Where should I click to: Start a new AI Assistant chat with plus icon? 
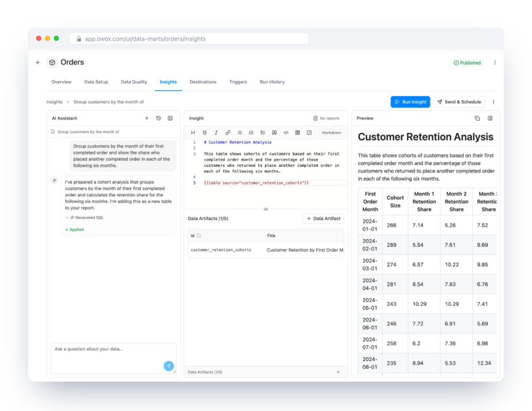(x=147, y=118)
